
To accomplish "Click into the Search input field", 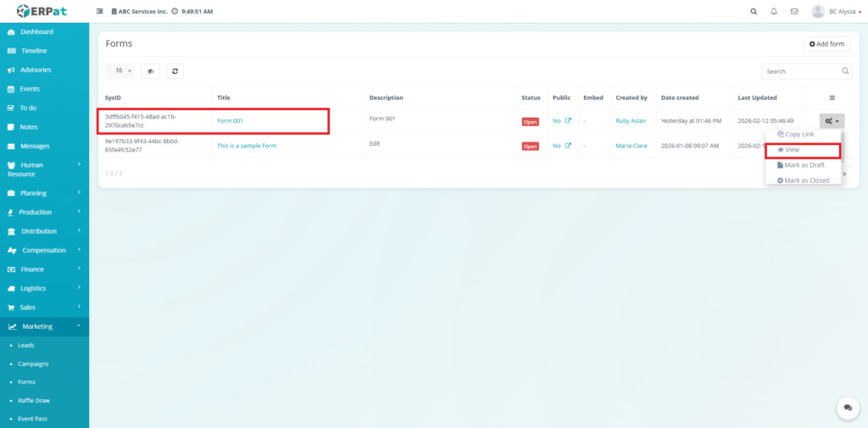I will [x=800, y=71].
